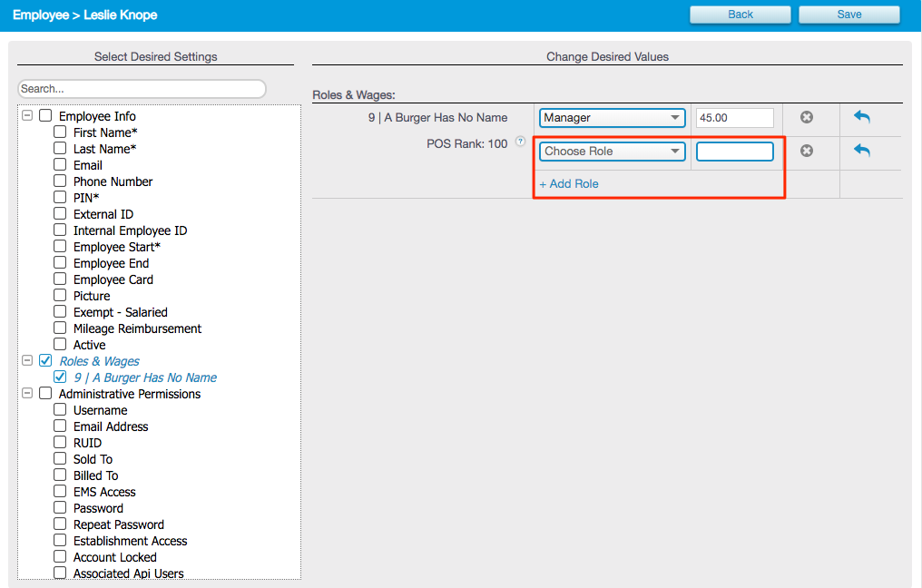Open the Choose Role dropdown
This screenshot has height=588, width=922.
tap(612, 151)
